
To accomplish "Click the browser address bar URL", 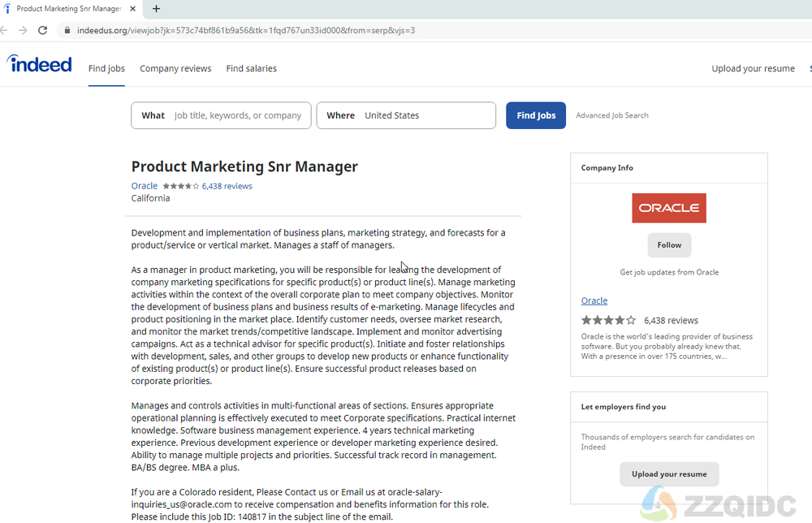I will 246,31.
